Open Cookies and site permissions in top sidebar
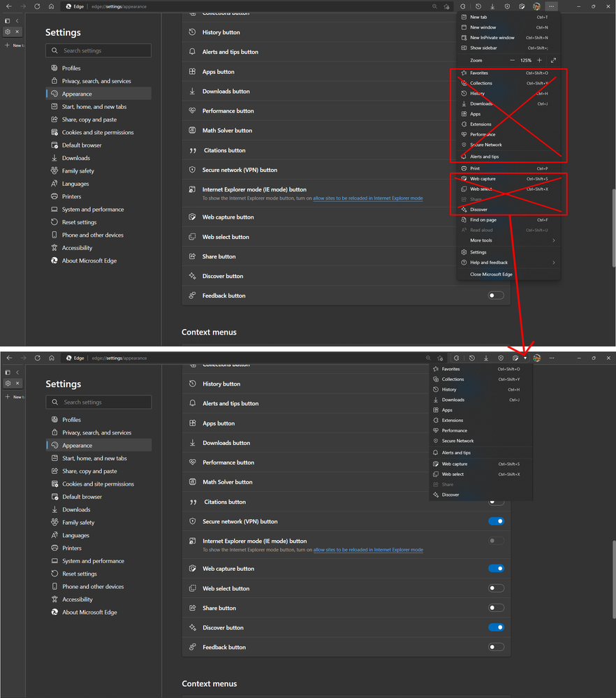The width and height of the screenshot is (616, 698). coord(98,132)
